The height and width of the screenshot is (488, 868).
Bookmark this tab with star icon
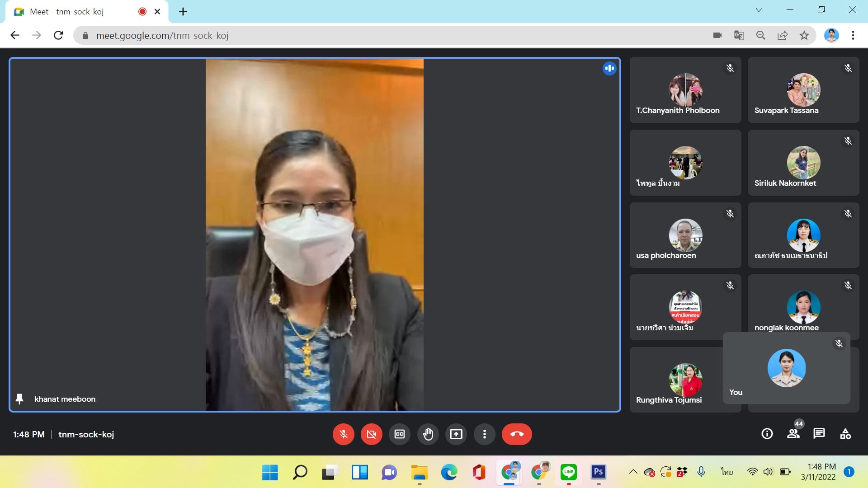tap(804, 35)
